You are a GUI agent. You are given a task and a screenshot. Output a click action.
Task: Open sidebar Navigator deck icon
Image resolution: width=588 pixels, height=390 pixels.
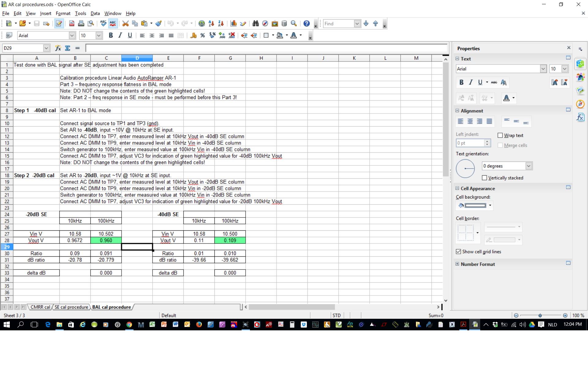[580, 104]
